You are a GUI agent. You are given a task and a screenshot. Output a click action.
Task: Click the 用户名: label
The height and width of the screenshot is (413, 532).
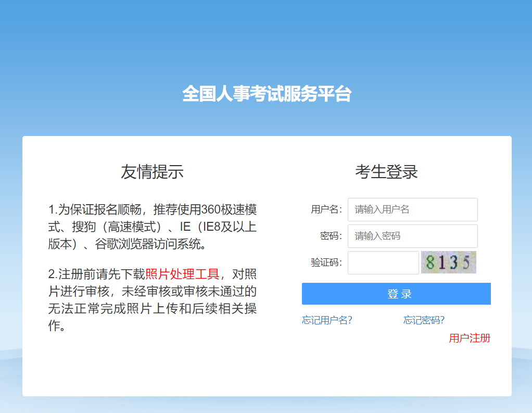point(326,209)
